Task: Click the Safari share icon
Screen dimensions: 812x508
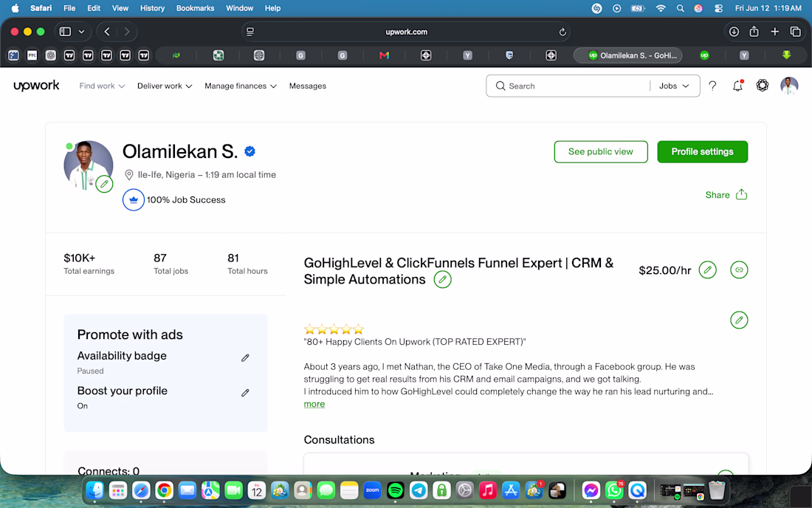Action: pyautogui.click(x=754, y=31)
